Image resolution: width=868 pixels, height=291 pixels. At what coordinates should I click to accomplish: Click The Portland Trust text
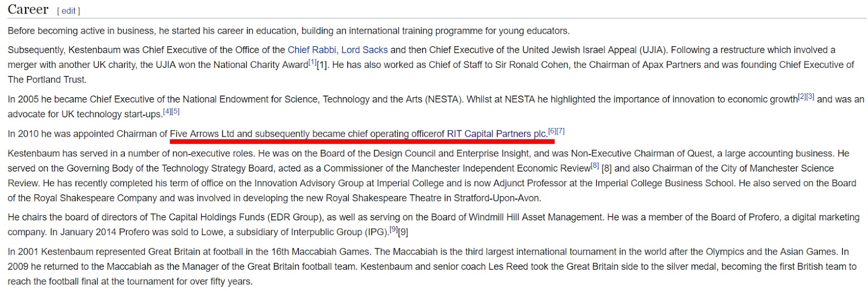[47, 79]
